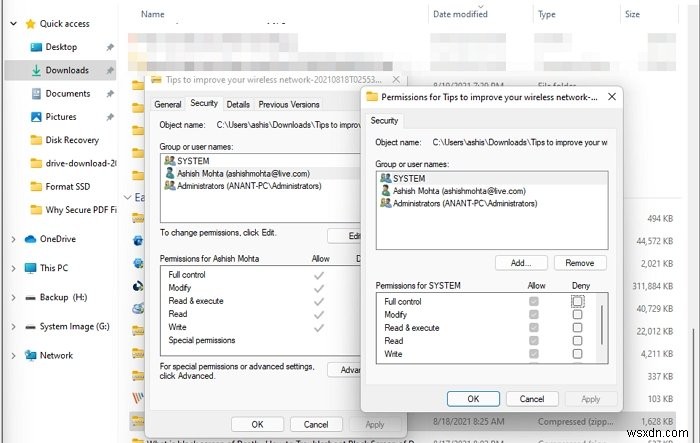Click SYSTEM group icon in Permissions dialog

coord(386,178)
